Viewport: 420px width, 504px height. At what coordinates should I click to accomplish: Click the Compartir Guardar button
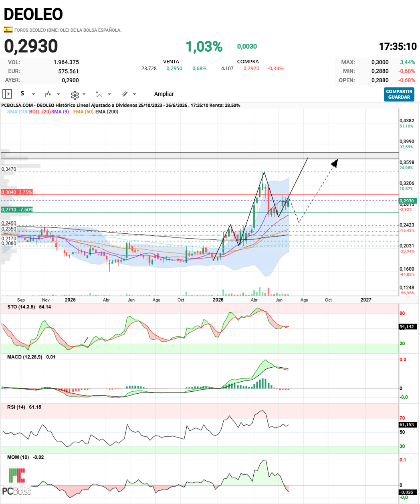(x=399, y=94)
